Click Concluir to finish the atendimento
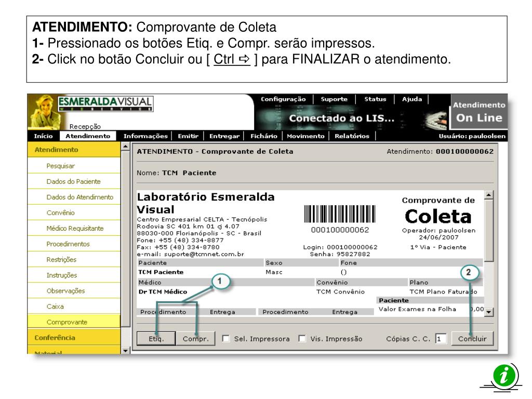Viewport: 532px width, 399px height. pos(472,339)
